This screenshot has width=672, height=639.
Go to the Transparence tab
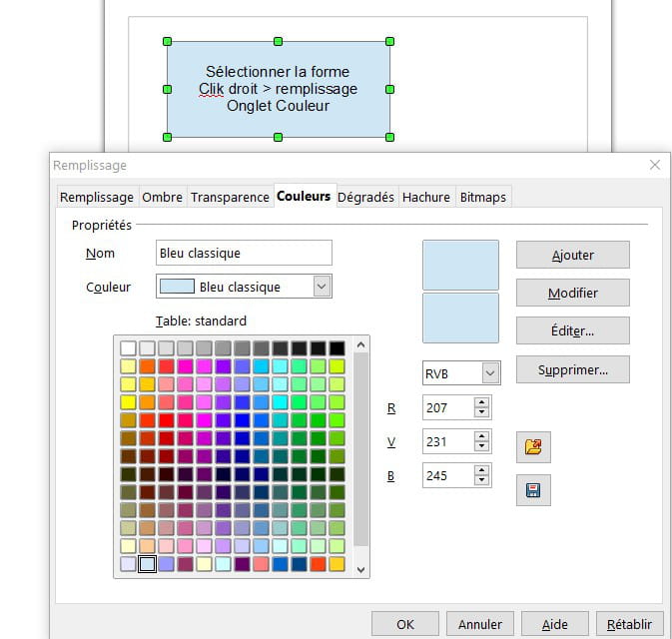point(230,197)
